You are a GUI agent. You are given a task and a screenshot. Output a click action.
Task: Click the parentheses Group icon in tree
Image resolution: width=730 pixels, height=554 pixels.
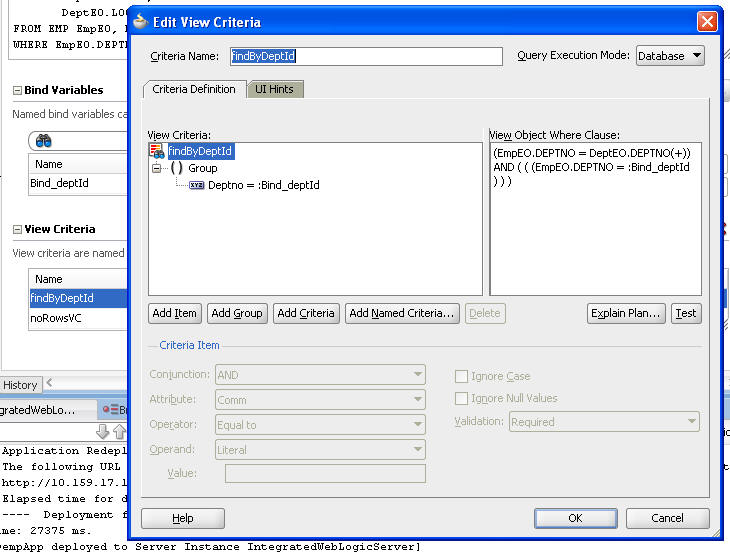(176, 168)
